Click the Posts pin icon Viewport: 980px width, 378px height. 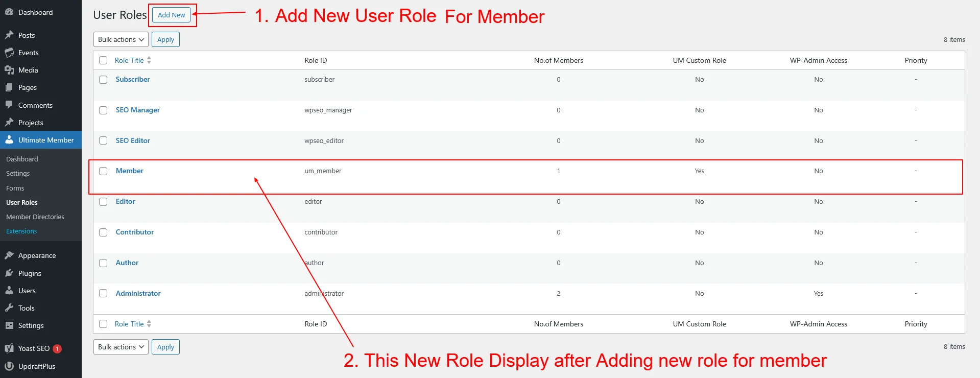coord(9,35)
